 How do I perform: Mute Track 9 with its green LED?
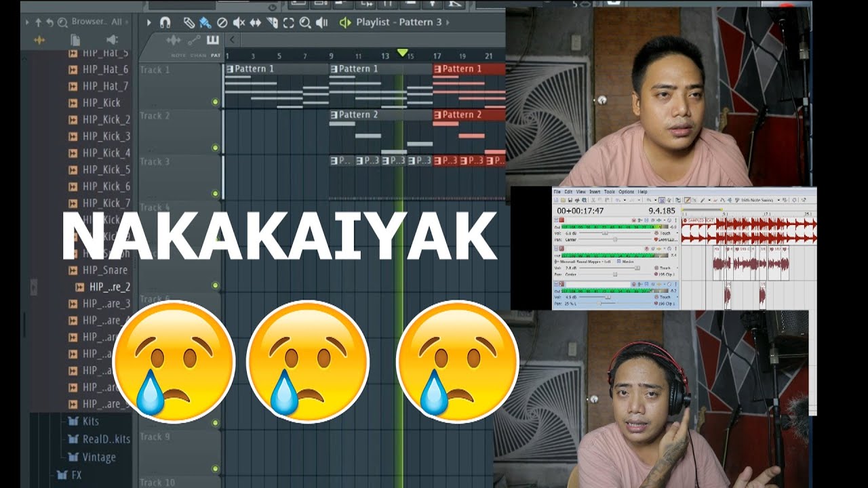(x=215, y=468)
